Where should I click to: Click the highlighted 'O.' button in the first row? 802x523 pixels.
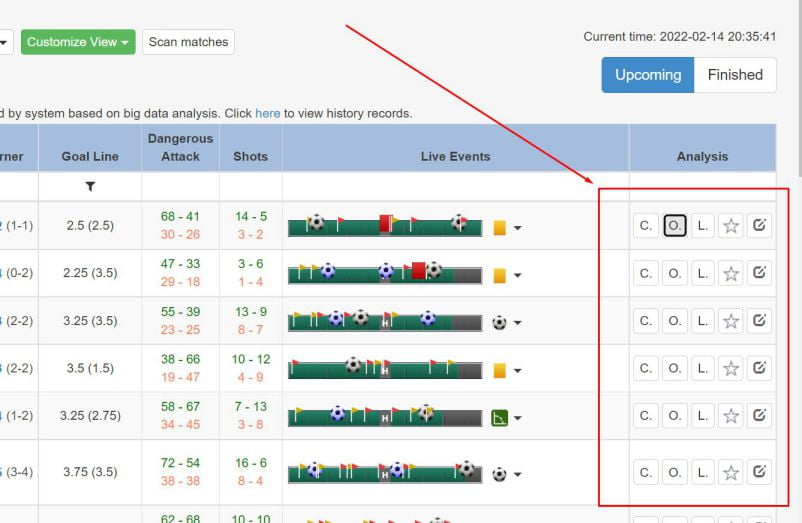675,226
